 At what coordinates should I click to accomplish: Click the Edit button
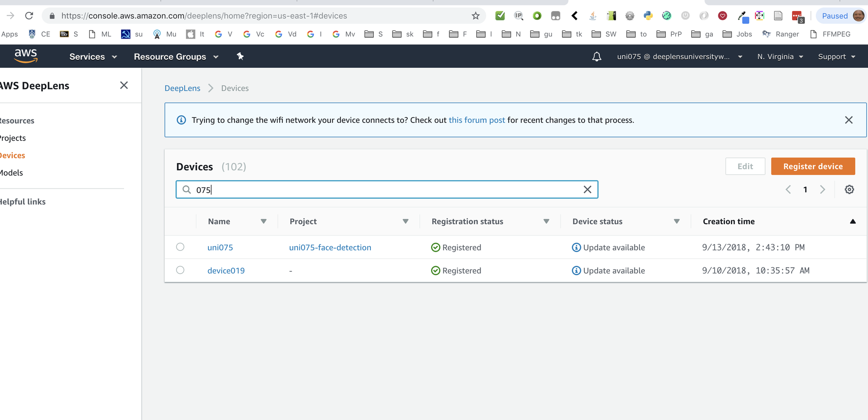click(x=745, y=166)
